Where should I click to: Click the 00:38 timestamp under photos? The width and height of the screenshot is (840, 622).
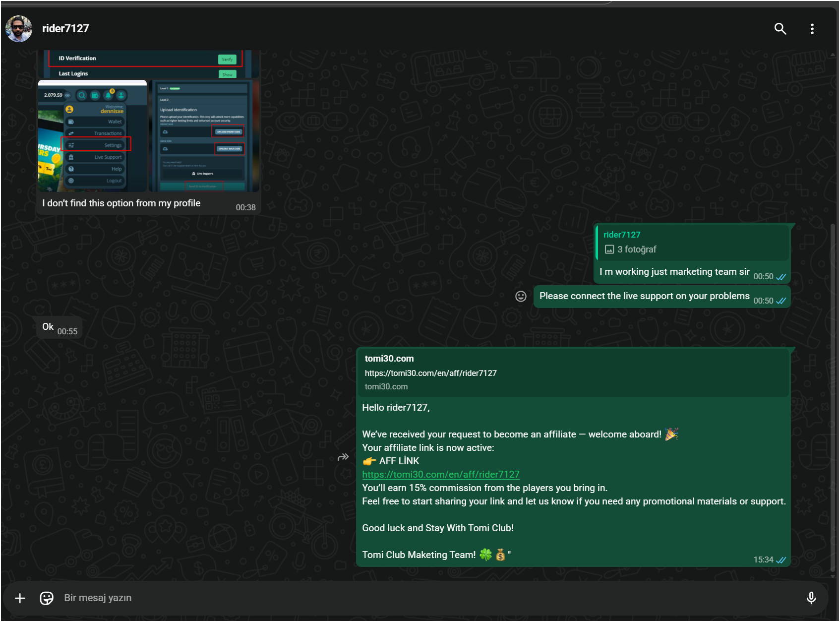pyautogui.click(x=245, y=208)
